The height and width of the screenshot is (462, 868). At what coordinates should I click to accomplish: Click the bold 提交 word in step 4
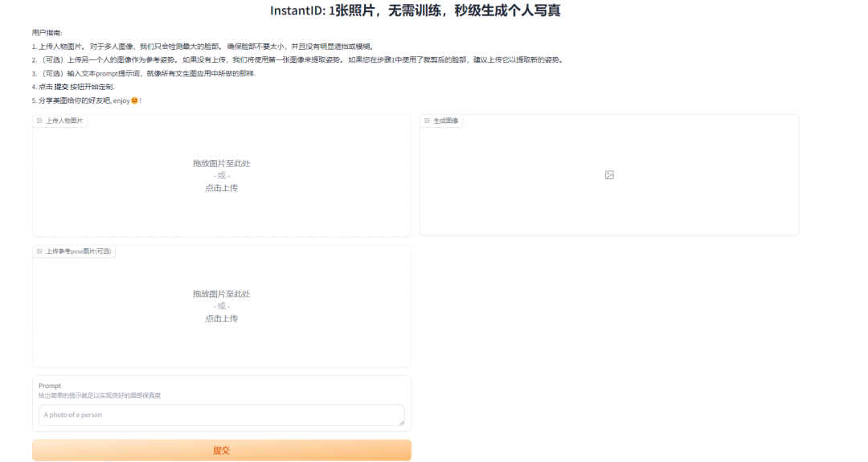tap(61, 87)
